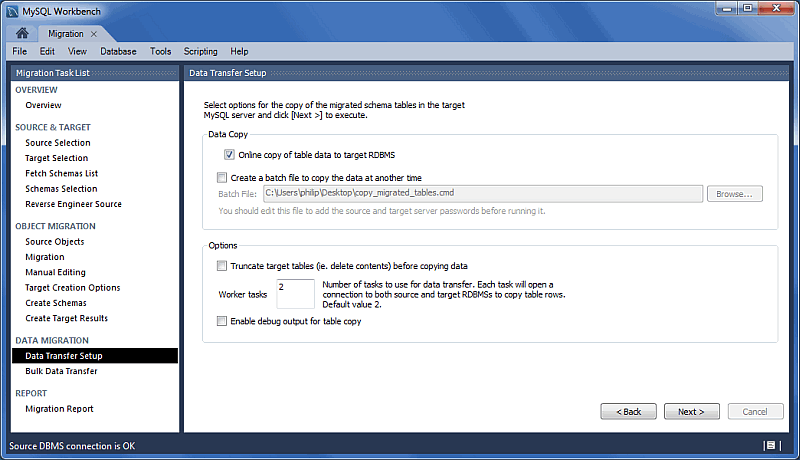800x460 pixels.
Task: Select Manual Editing step
Action: (56, 272)
